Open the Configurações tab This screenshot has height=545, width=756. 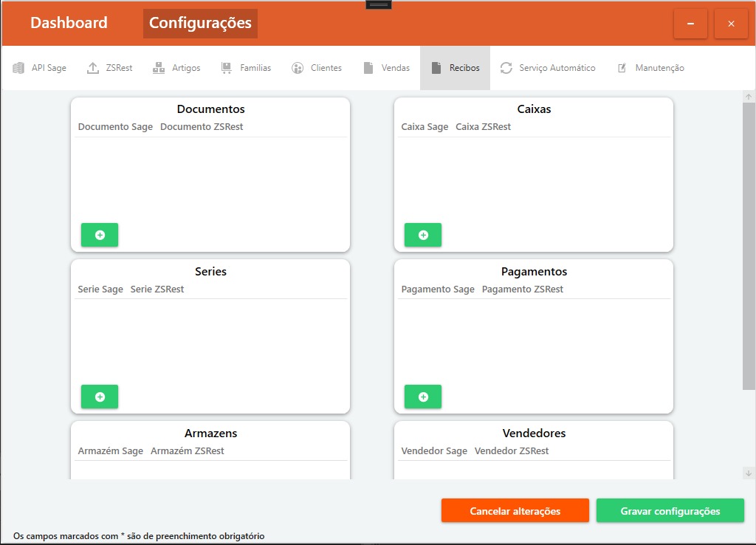(x=200, y=23)
